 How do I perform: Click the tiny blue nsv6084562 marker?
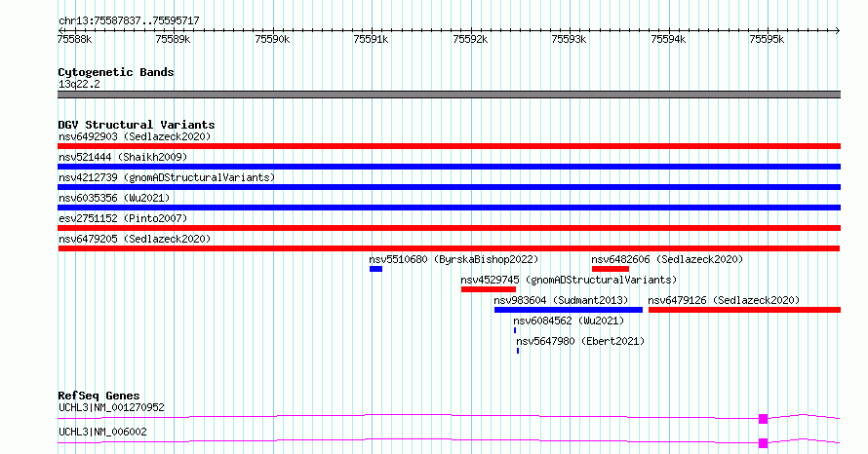click(515, 330)
